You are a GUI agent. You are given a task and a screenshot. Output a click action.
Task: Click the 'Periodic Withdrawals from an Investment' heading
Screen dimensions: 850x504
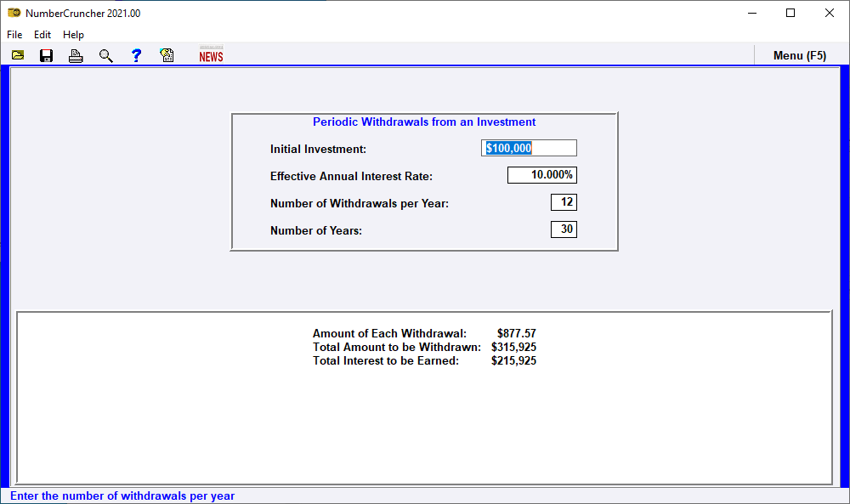[424, 122]
